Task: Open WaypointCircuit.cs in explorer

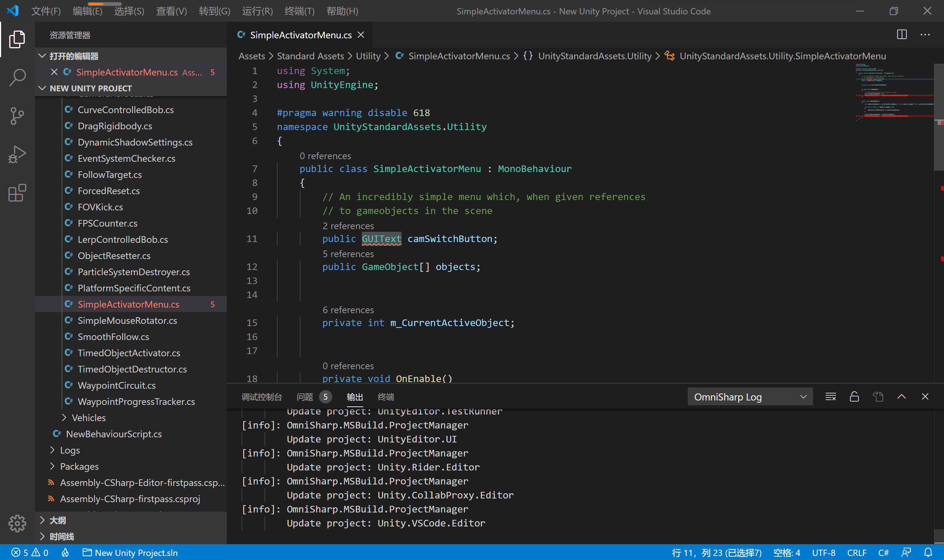Action: [x=116, y=385]
